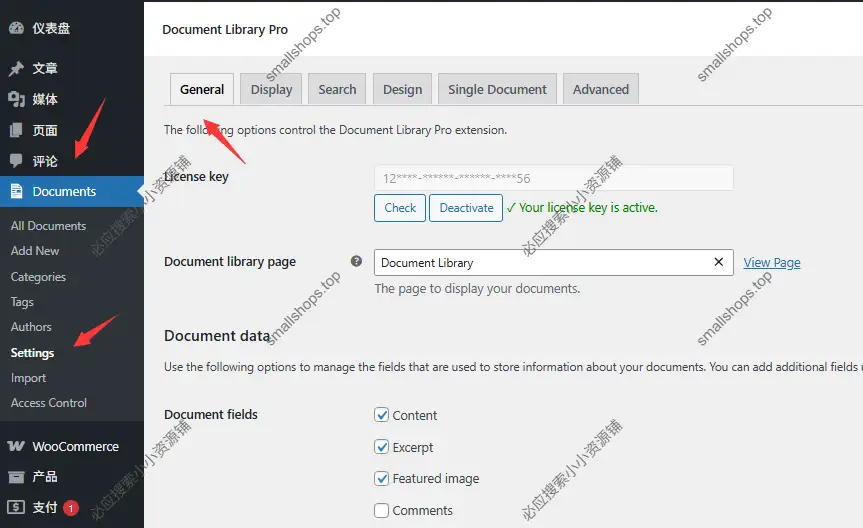863x528 pixels.
Task: Click 'The page to display your documents' text
Action: (477, 289)
